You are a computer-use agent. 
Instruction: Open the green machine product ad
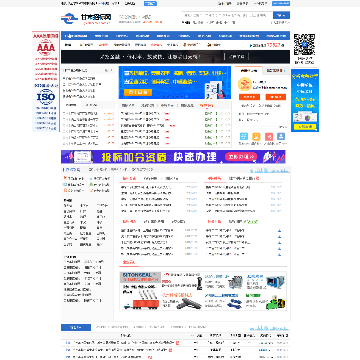pos(266,301)
